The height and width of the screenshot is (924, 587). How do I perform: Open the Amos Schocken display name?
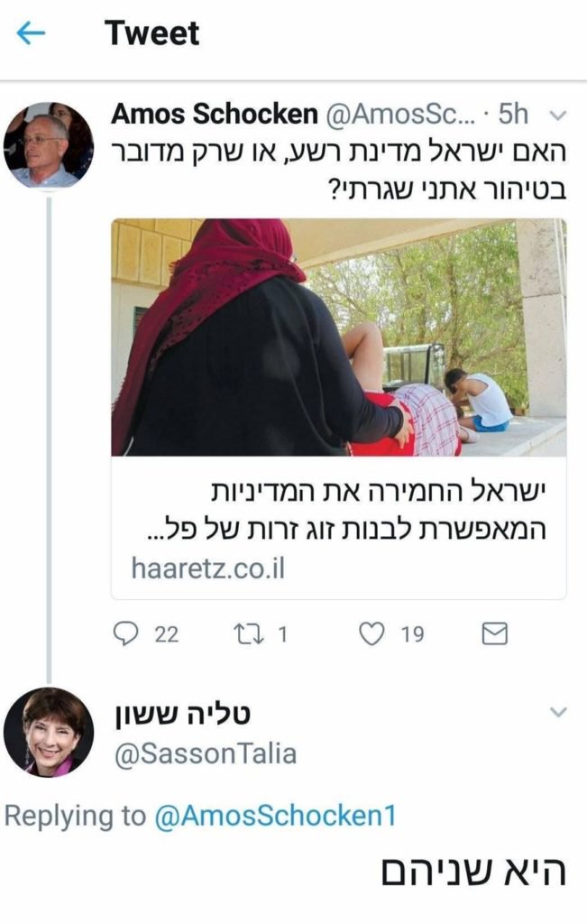click(x=215, y=114)
